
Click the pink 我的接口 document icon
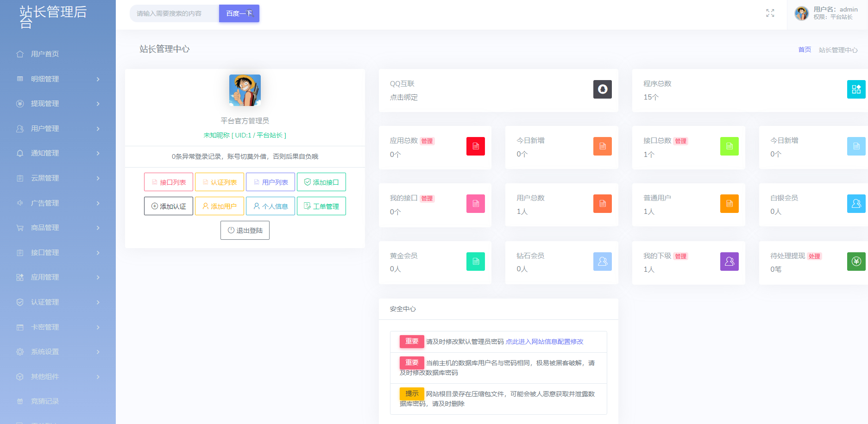475,204
